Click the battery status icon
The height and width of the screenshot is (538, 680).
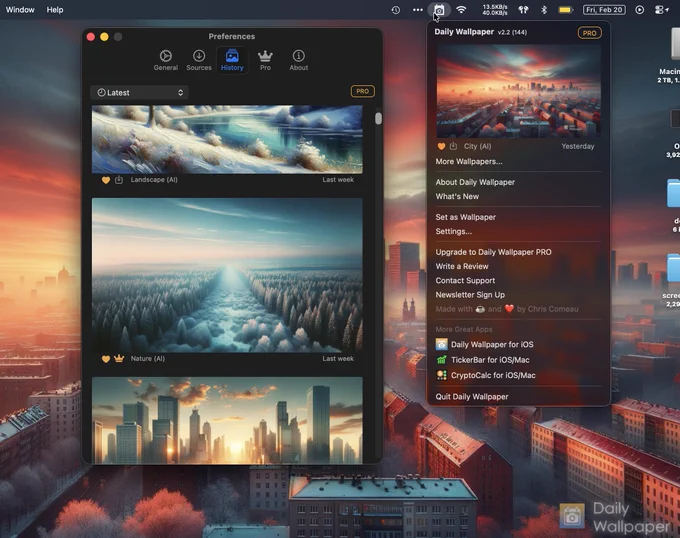coord(566,10)
